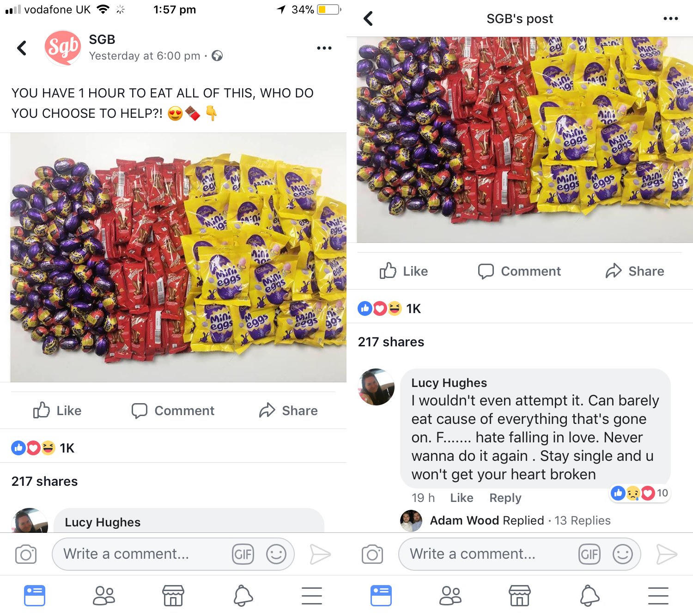Open three-dot options beside SGB page name
The height and width of the screenshot is (616, 693).
(x=324, y=48)
